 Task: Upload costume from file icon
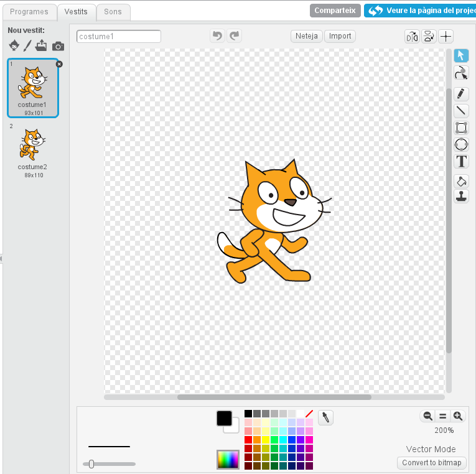point(41,45)
